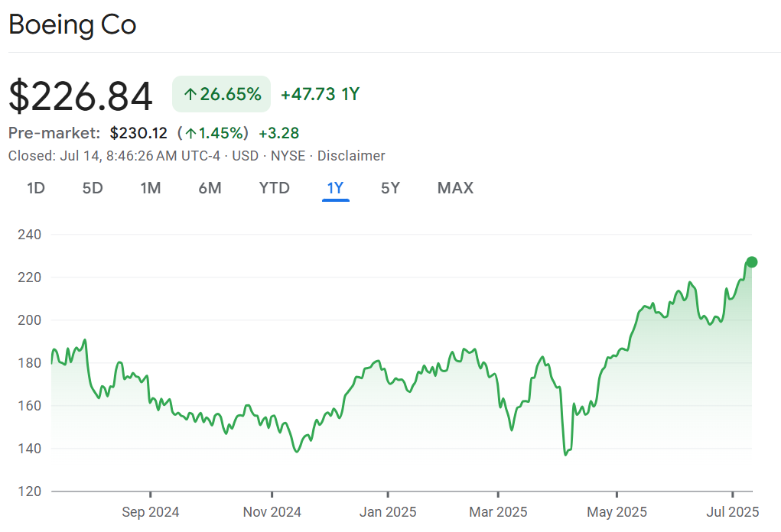Screen dimensions: 781x532
Task: Click the $226.84 price value
Action: (80, 96)
